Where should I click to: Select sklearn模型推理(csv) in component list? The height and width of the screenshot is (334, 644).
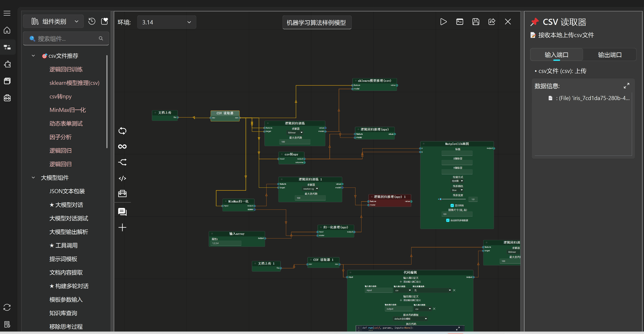[x=74, y=83]
